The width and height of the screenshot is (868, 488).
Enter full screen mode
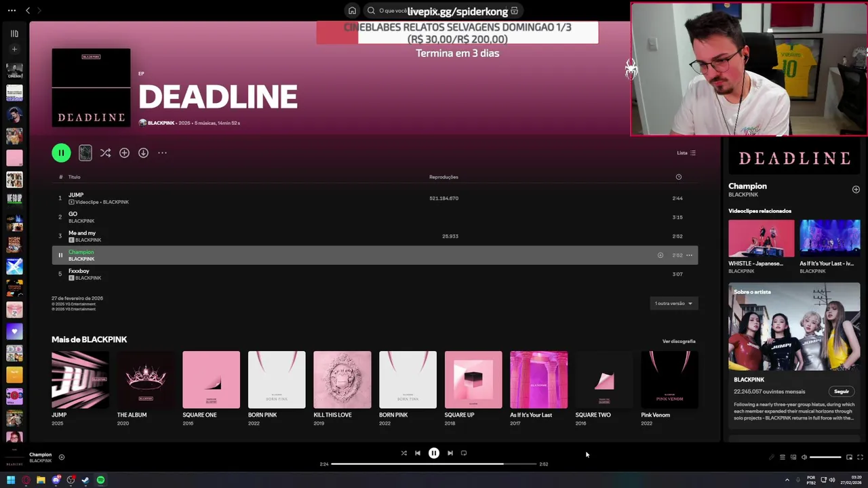tap(860, 457)
